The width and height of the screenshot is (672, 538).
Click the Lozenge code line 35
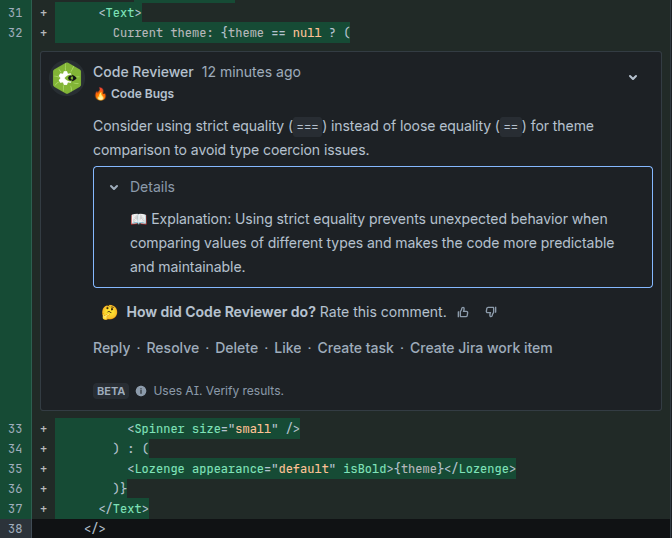pyautogui.click(x=321, y=469)
